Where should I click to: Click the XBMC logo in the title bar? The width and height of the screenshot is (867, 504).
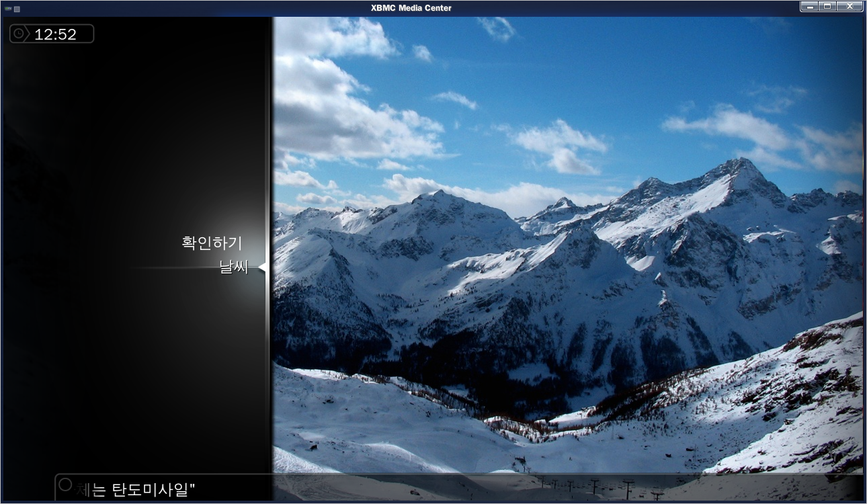(8, 8)
